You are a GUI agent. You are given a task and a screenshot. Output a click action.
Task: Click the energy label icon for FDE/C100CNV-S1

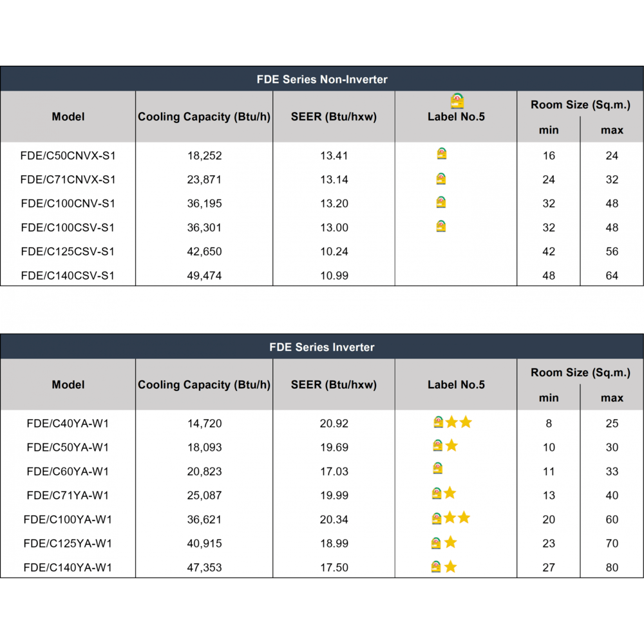point(441,202)
